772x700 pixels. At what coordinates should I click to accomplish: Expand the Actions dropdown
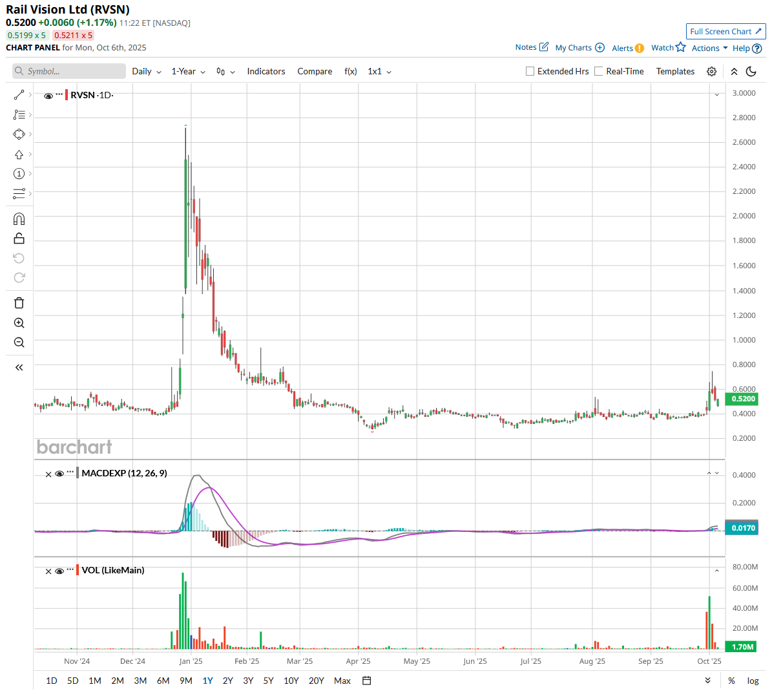click(x=709, y=48)
